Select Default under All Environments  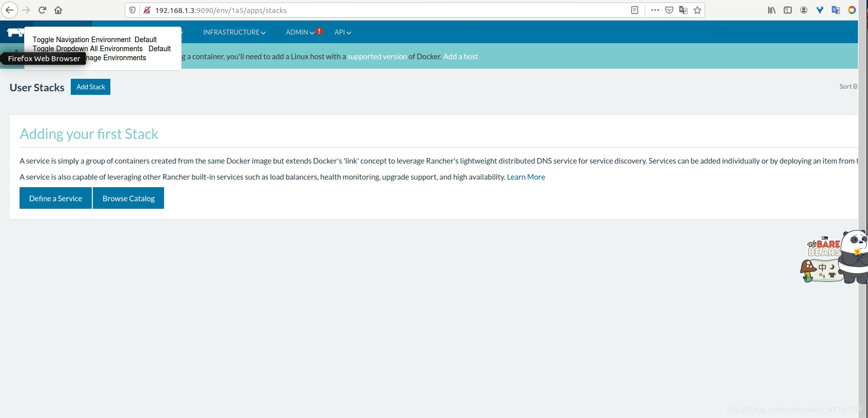tap(160, 49)
